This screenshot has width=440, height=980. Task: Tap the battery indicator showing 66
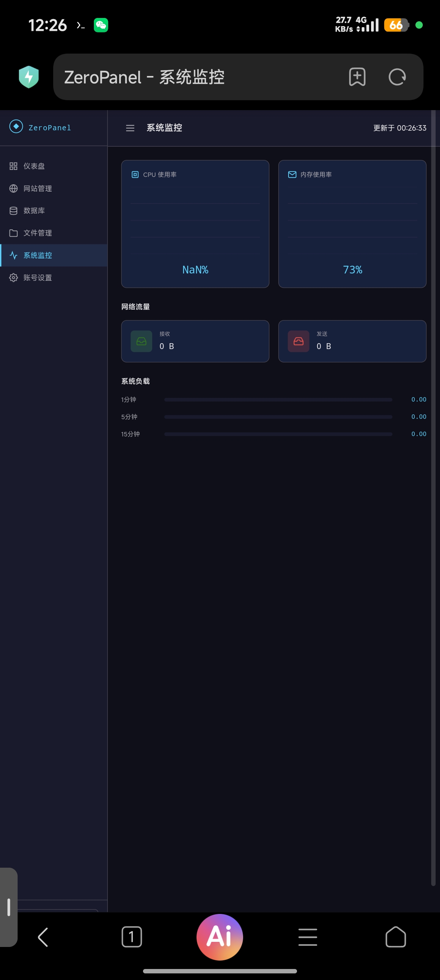pos(396,25)
